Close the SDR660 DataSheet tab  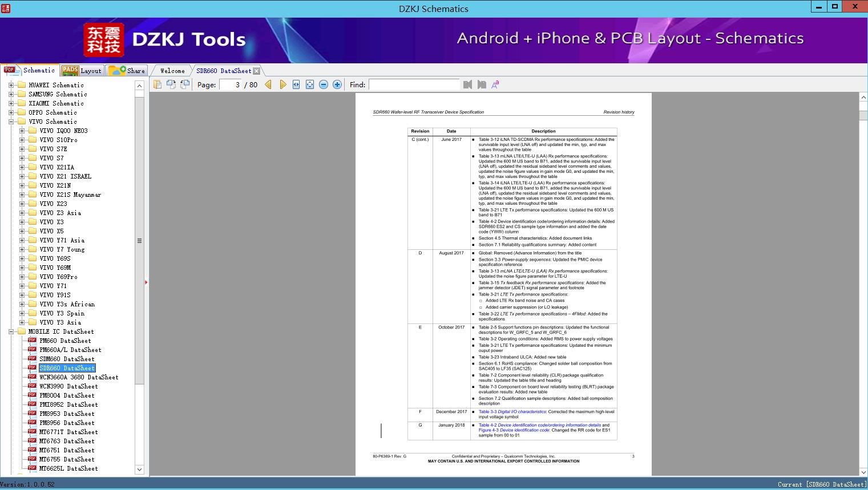point(257,71)
